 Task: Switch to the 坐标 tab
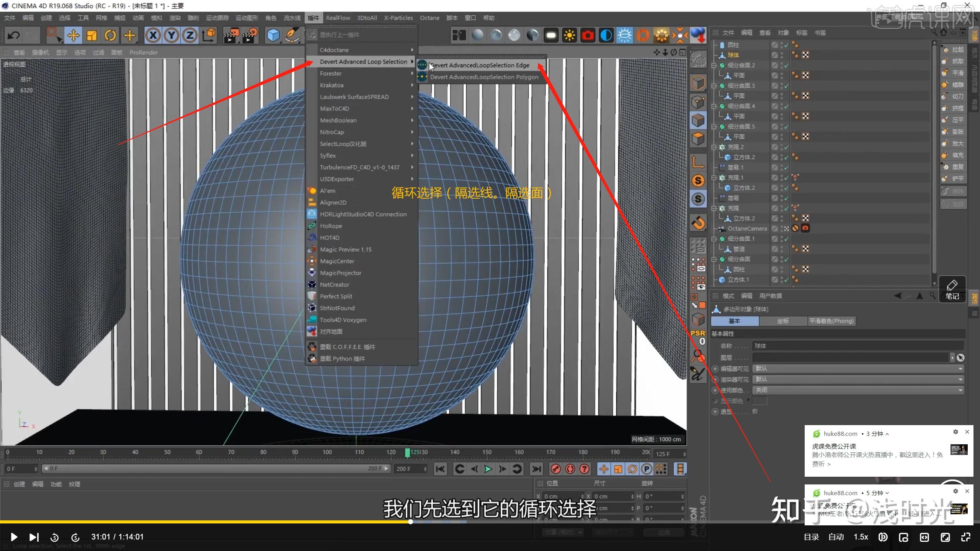click(782, 321)
